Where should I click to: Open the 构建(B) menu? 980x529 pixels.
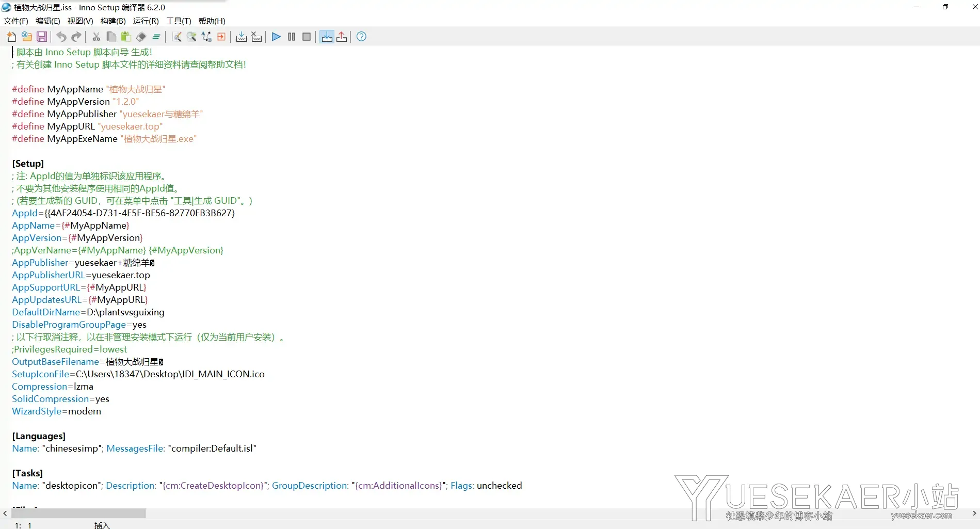[113, 21]
